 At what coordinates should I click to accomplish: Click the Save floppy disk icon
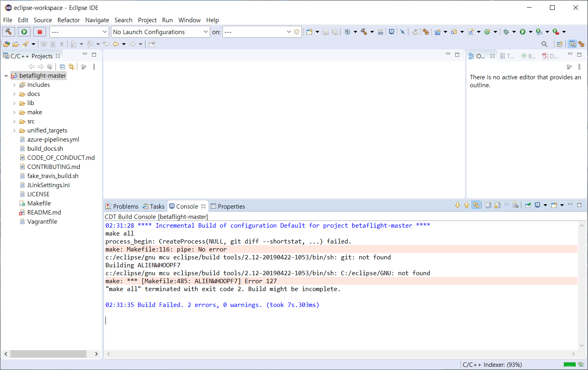point(326,32)
